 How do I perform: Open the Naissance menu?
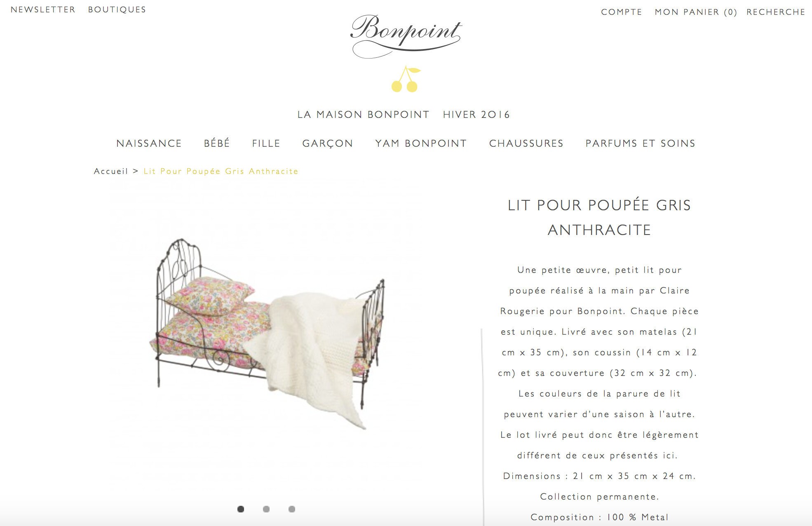[x=149, y=143]
